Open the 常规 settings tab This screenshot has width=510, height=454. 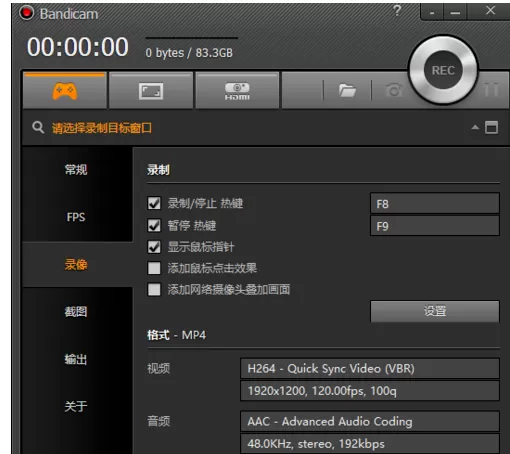76,170
